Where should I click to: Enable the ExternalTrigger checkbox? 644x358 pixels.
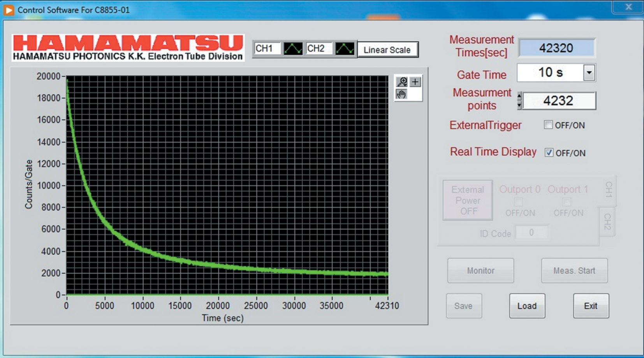coord(548,125)
